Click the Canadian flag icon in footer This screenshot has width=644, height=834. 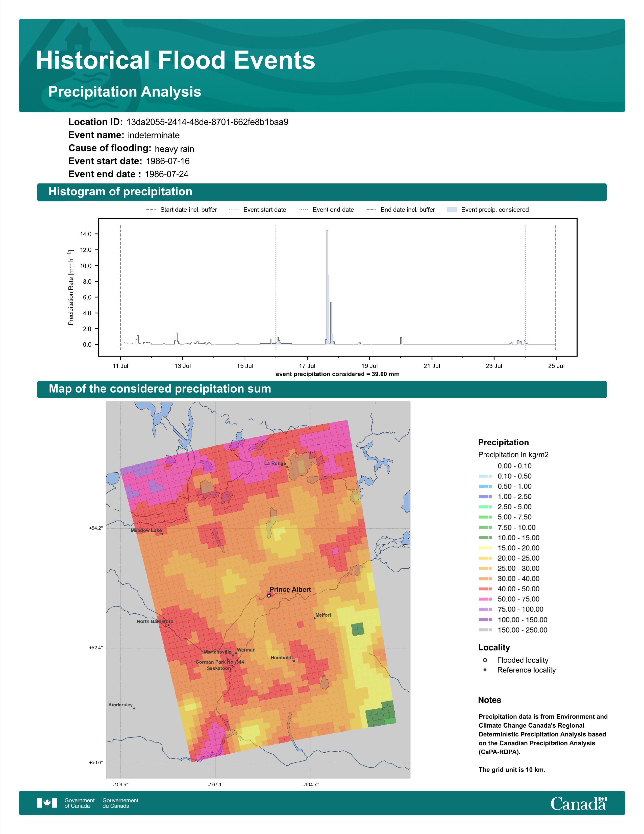[47, 803]
